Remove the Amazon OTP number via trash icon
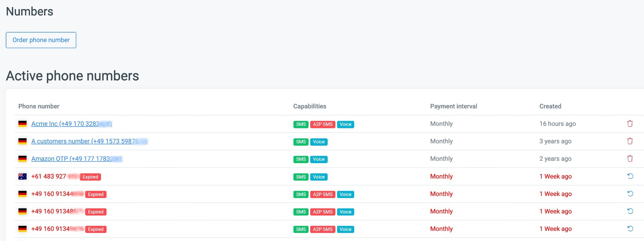The width and height of the screenshot is (644, 241). pos(630,159)
